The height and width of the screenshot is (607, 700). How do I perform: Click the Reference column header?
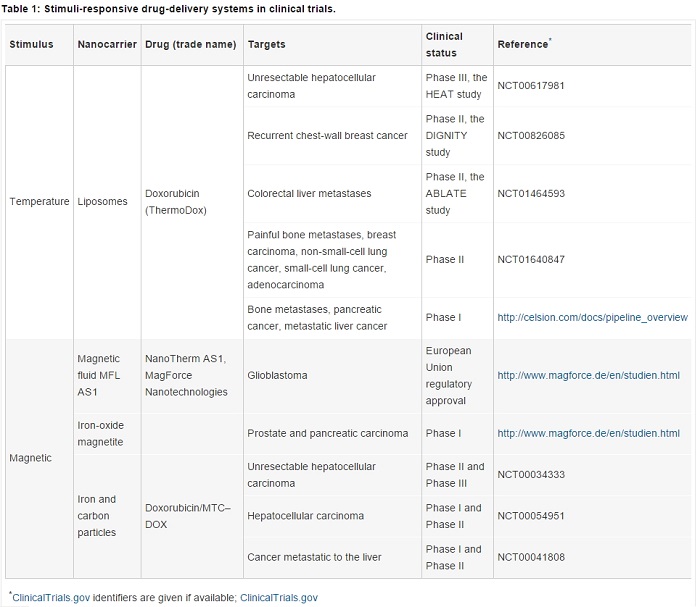524,44
